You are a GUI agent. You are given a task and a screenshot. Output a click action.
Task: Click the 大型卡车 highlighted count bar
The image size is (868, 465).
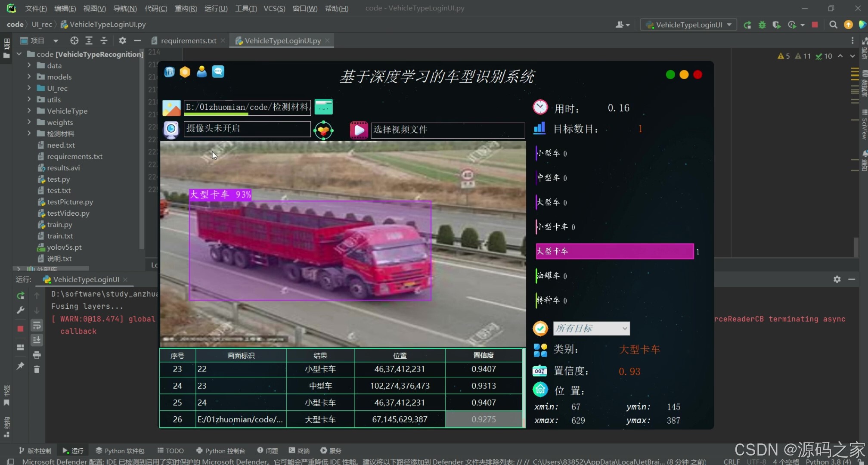coord(614,251)
